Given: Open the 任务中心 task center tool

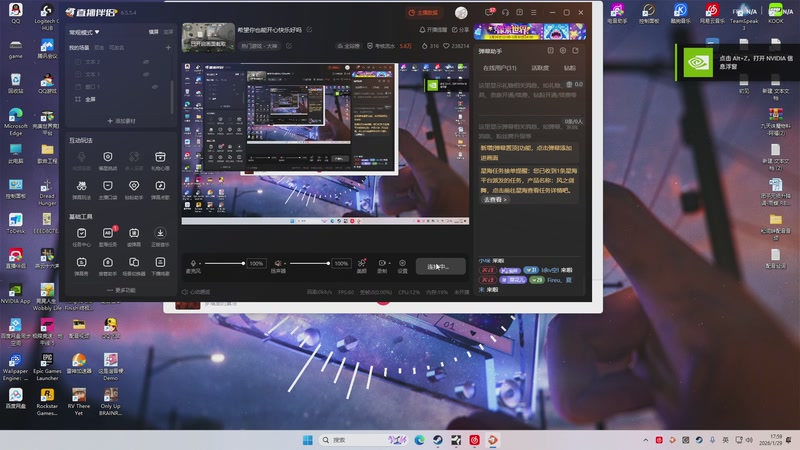Looking at the screenshot, I should click(81, 237).
